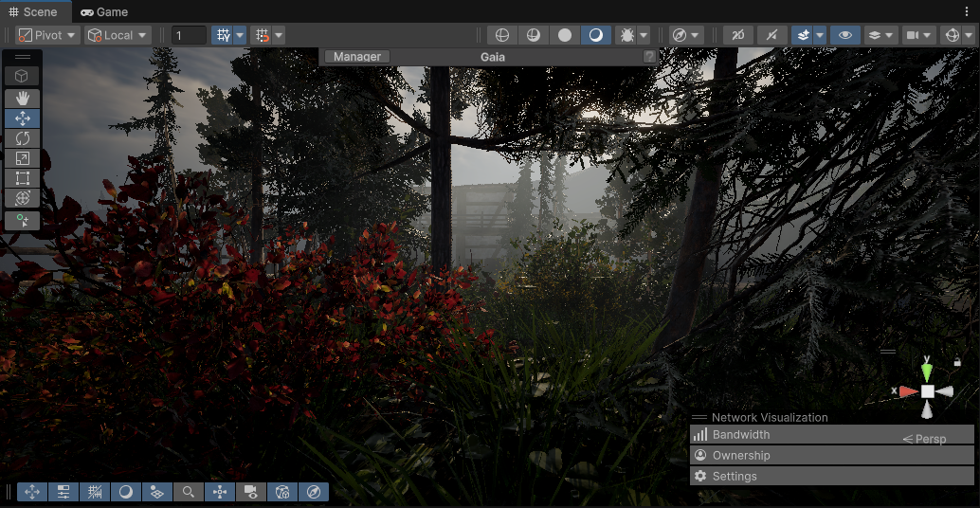Open the stacked layers dropdown in top toolbar

coord(880,35)
